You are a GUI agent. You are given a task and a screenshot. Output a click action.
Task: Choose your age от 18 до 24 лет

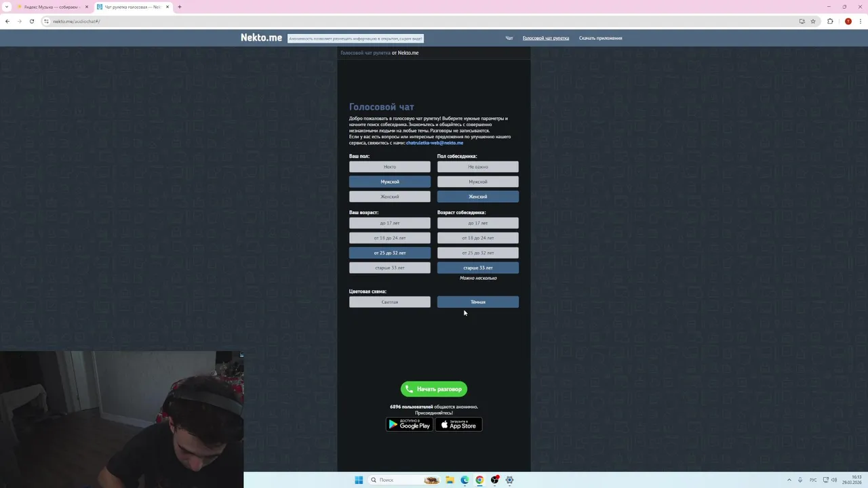click(390, 238)
